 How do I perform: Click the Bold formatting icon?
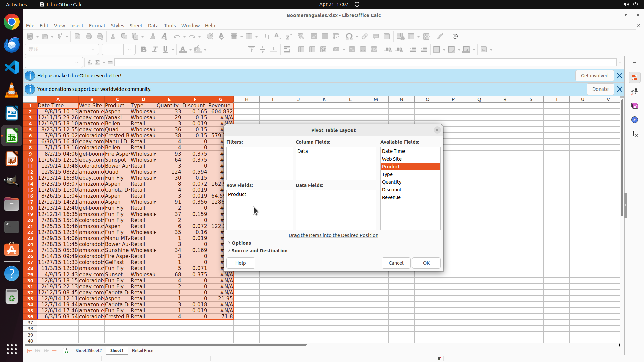click(144, 50)
